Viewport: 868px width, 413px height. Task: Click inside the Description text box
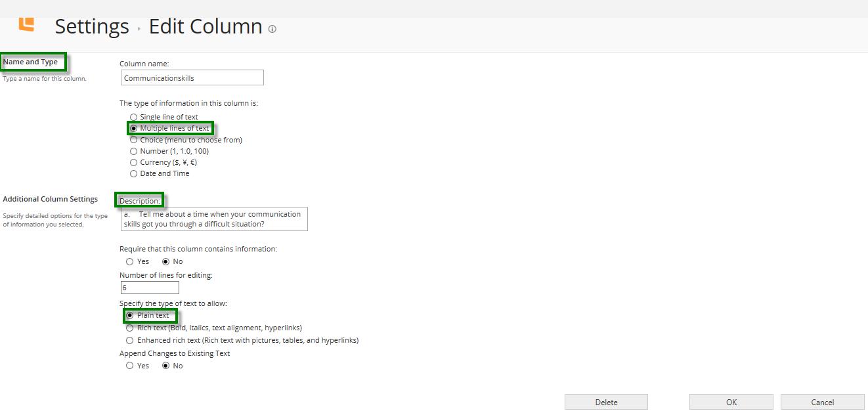pos(213,219)
